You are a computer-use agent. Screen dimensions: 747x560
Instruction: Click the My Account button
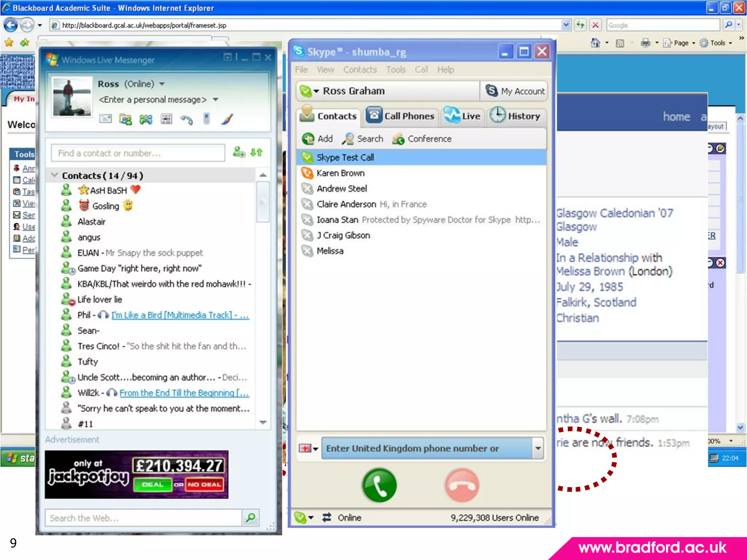click(515, 91)
